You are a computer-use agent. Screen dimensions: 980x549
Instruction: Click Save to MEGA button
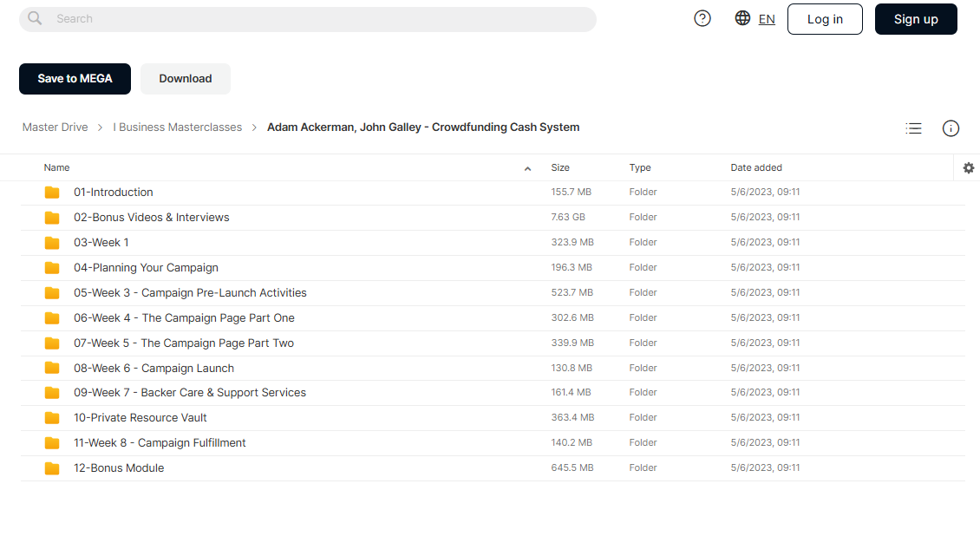tap(75, 79)
